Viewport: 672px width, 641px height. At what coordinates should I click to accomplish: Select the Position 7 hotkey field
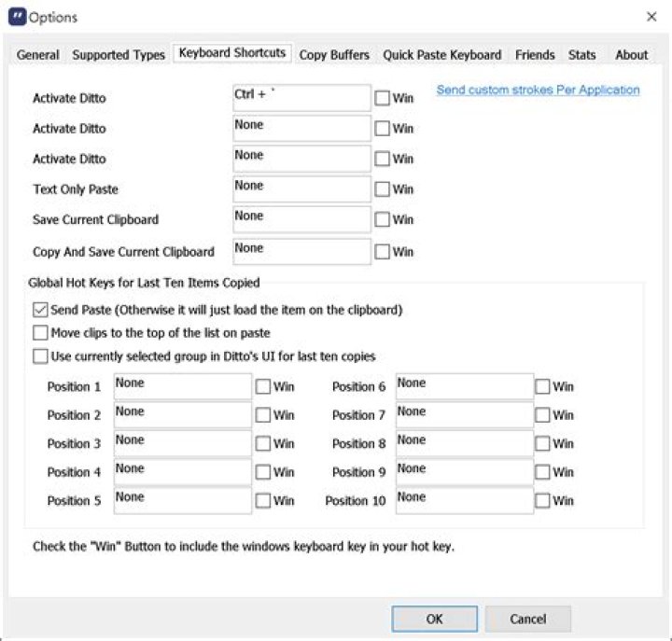465,415
